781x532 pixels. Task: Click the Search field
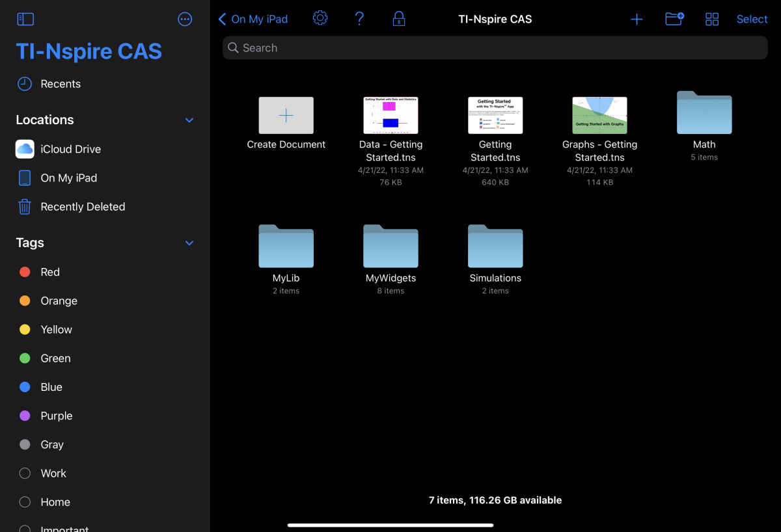(495, 48)
